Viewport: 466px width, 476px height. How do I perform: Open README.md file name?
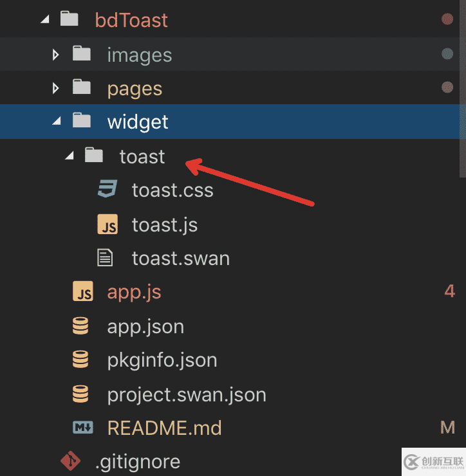tap(164, 428)
